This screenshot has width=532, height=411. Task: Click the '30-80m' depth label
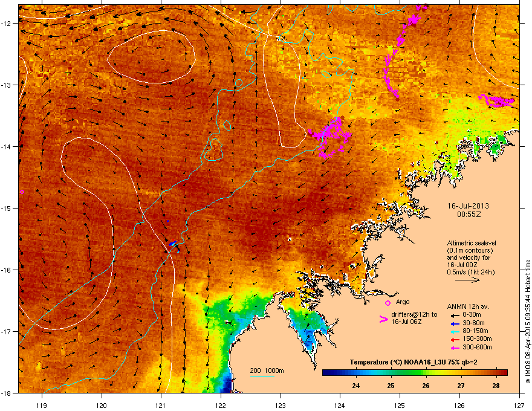click(473, 323)
